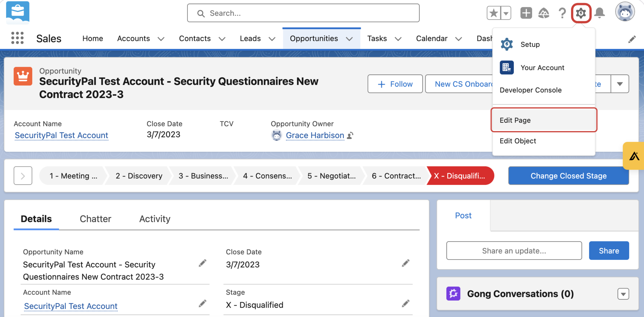Image resolution: width=644 pixels, height=317 pixels.
Task: Select the Post tab
Action: (463, 215)
